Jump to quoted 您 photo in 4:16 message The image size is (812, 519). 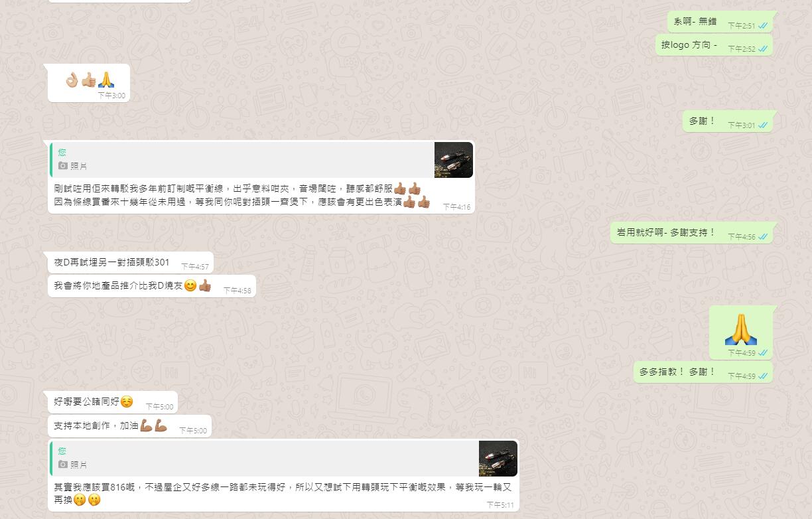(x=261, y=160)
